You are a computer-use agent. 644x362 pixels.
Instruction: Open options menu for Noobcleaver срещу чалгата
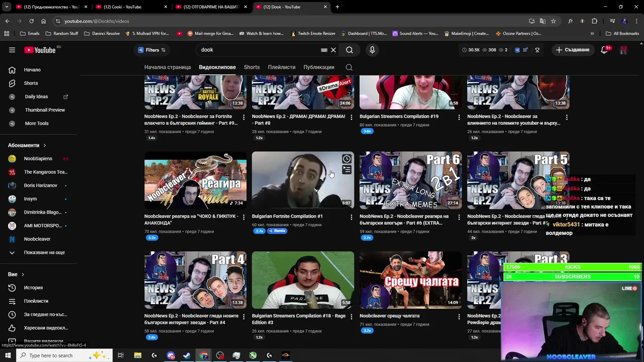pos(459,317)
